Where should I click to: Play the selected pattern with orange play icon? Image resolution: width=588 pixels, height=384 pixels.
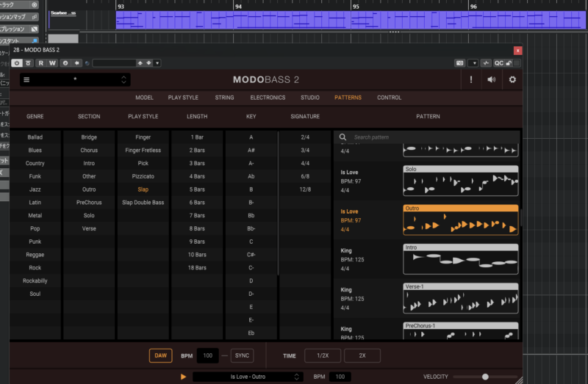pyautogui.click(x=183, y=377)
